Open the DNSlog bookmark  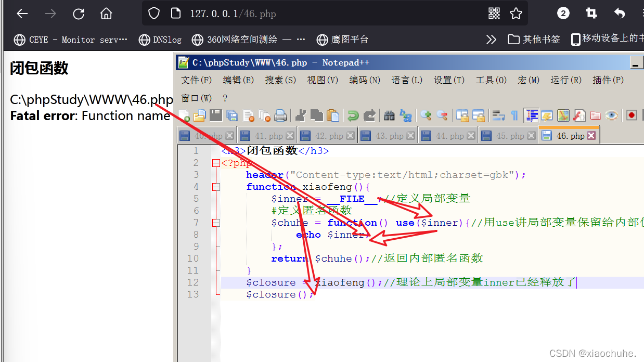click(160, 40)
